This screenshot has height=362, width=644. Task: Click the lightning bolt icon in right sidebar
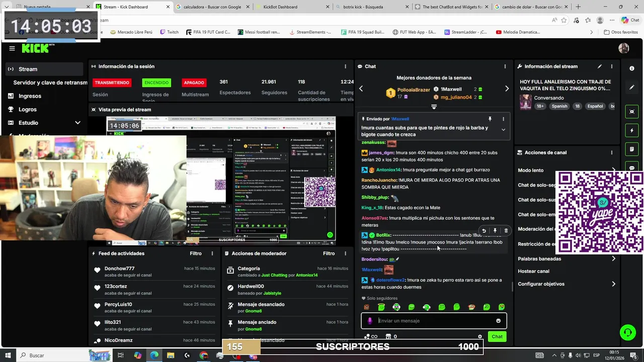point(632,131)
